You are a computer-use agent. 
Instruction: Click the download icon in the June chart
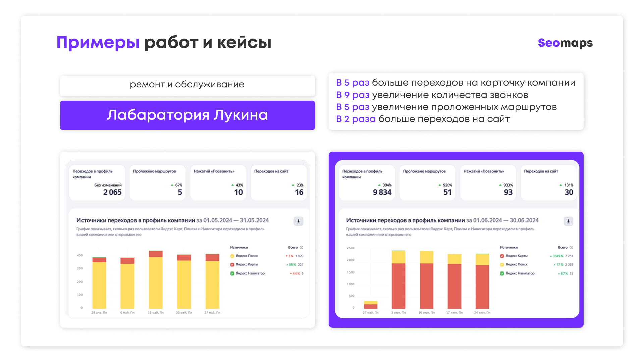[x=568, y=221]
